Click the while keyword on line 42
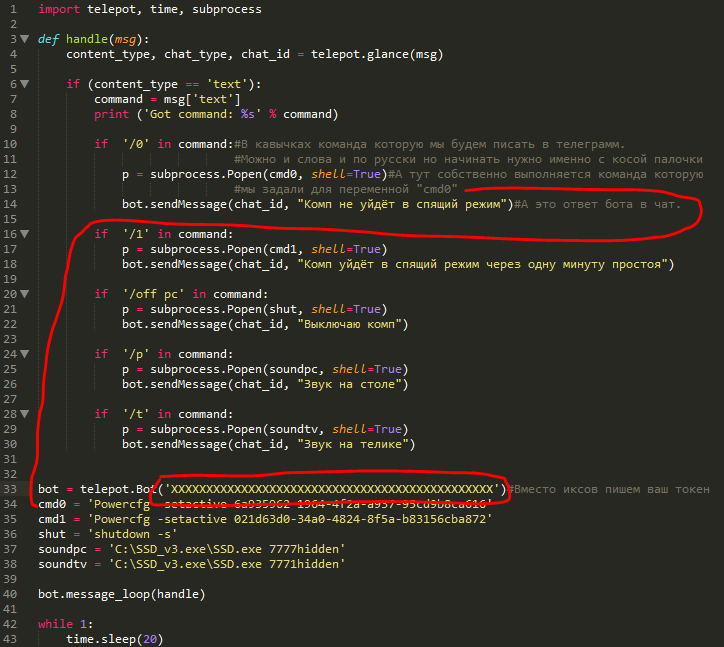Viewport: 724px width, 647px height. pyautogui.click(x=55, y=624)
